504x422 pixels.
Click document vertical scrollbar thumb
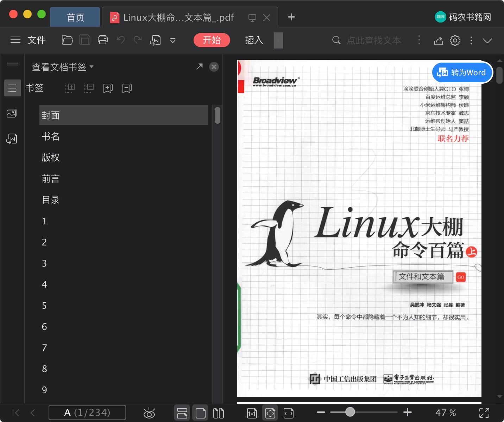pyautogui.click(x=499, y=75)
